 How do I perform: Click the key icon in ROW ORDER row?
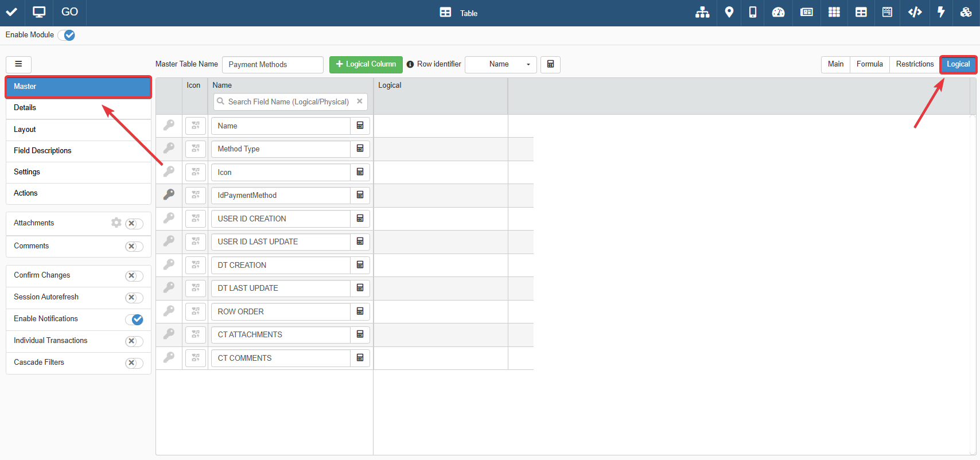click(169, 311)
